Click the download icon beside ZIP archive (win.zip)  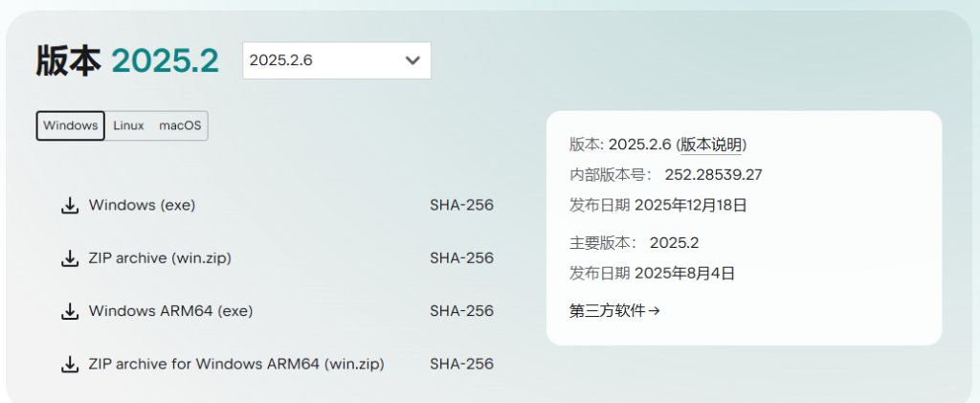click(x=69, y=258)
